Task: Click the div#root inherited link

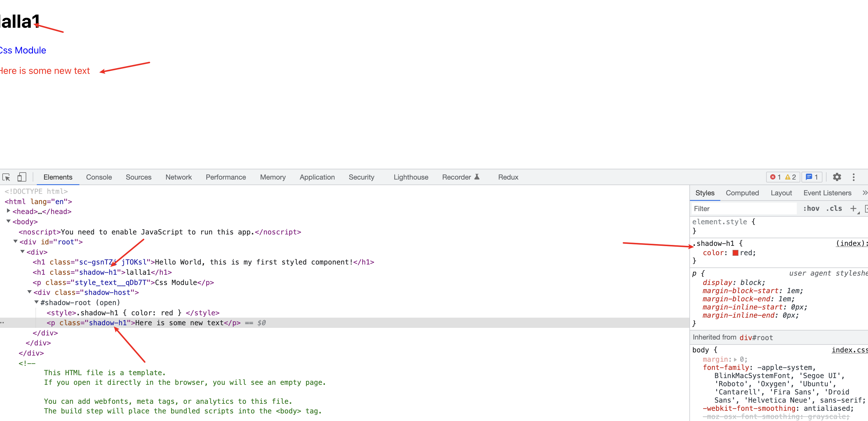Action: 756,338
